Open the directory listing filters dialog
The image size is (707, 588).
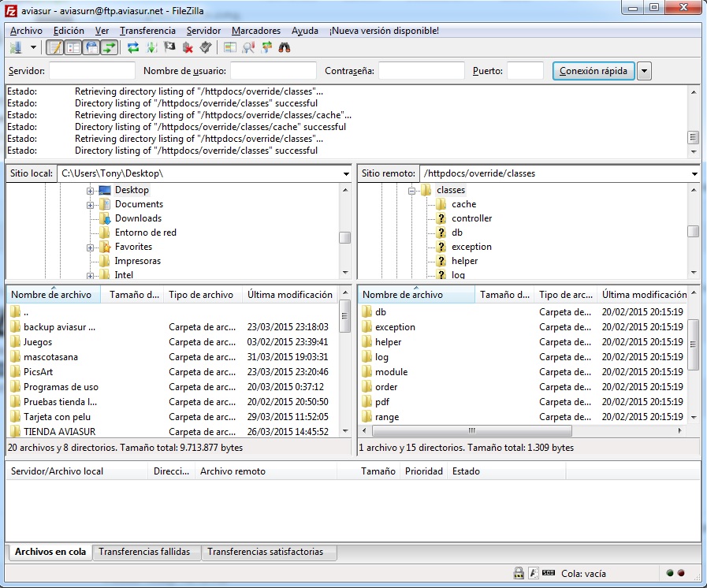[230, 47]
